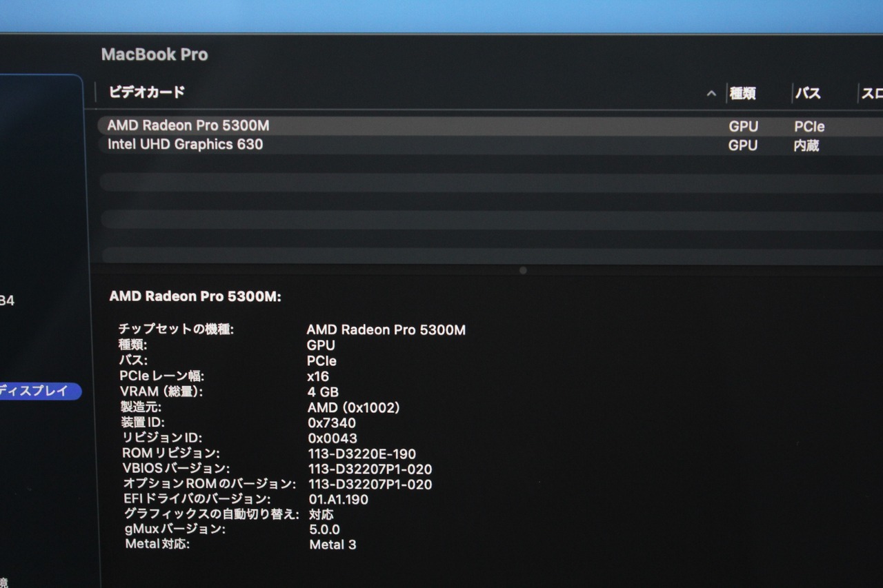Click the PCIe bus cell of AMD row
This screenshot has width=883, height=588.
(809, 127)
